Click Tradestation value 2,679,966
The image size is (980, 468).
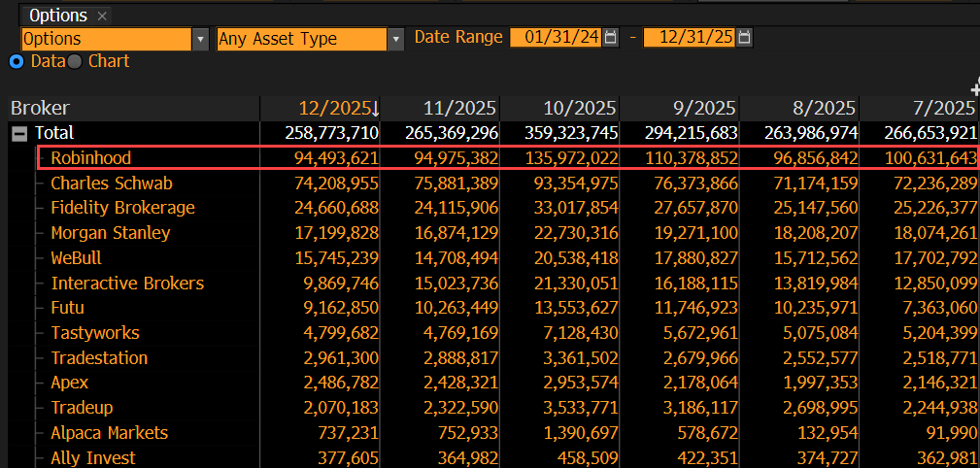click(x=700, y=358)
